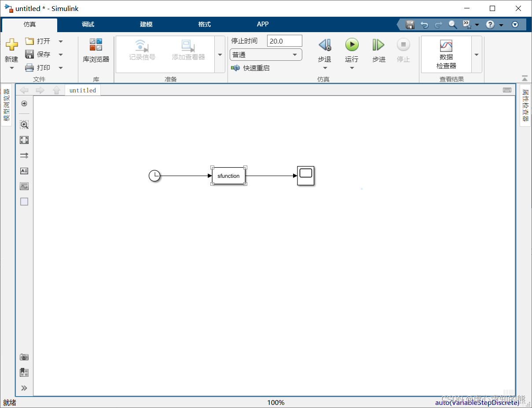Switch to the 建模 tab
532x408 pixels.
tap(146, 24)
